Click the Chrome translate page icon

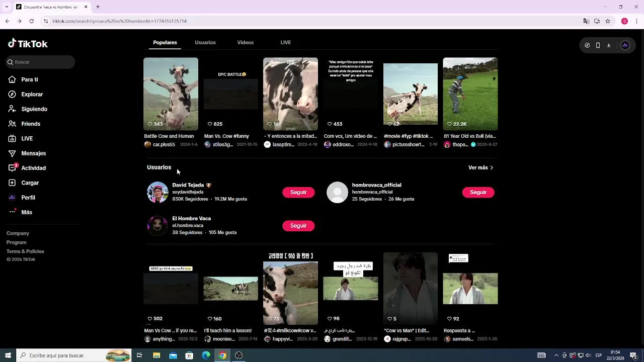[586, 21]
